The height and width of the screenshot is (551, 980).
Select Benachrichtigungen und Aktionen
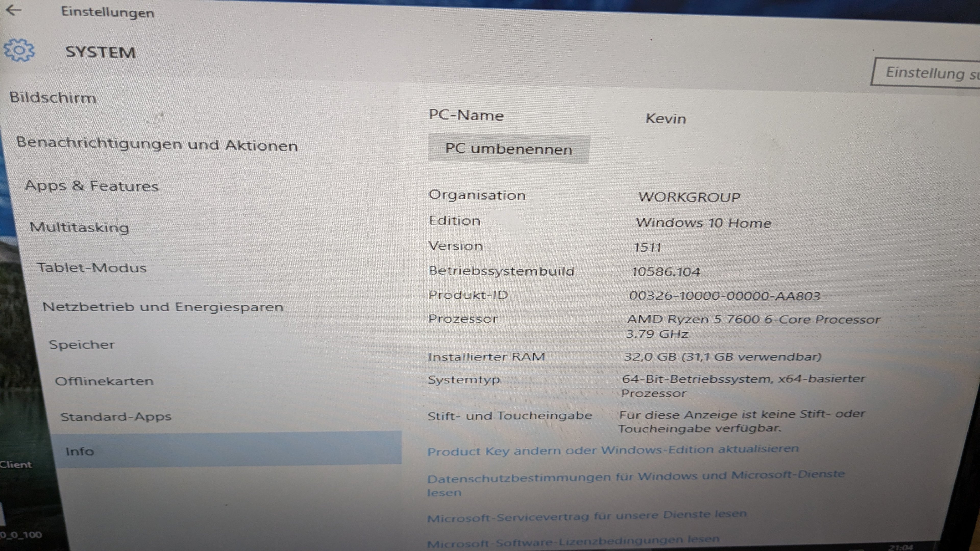[x=157, y=144]
